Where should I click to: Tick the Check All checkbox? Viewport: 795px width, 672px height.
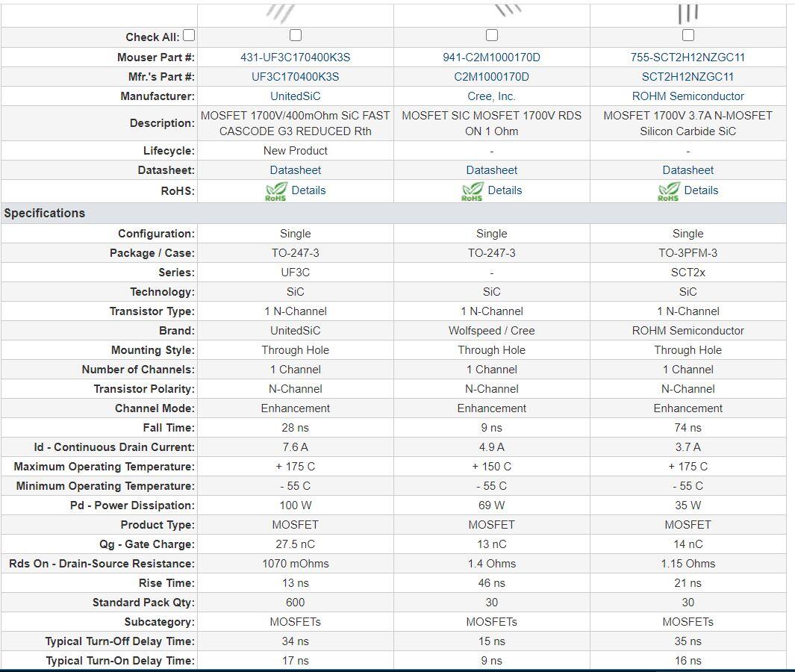point(189,35)
